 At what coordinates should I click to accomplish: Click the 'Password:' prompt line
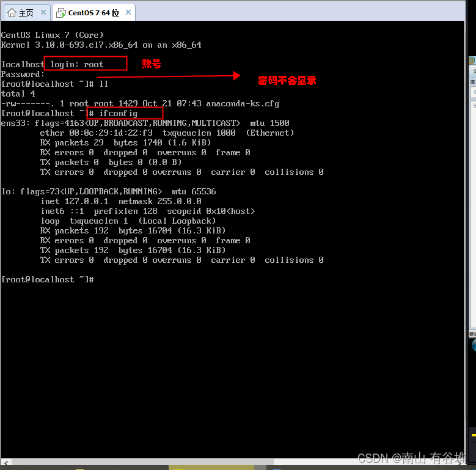pos(23,74)
